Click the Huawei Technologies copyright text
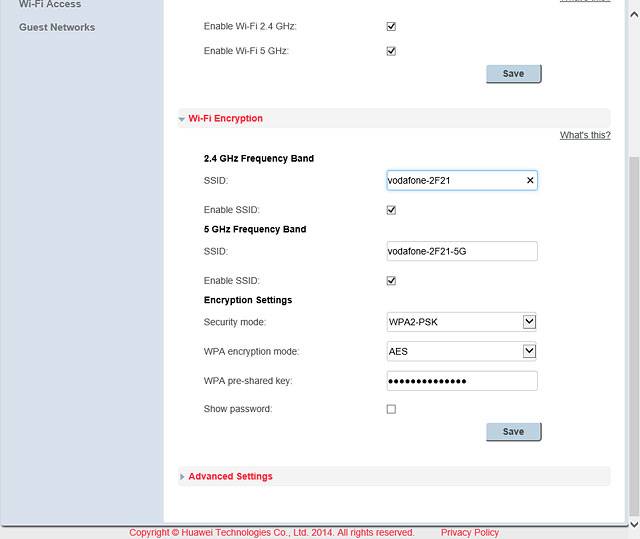Image resolution: width=640 pixels, height=539 pixels. pyautogui.click(x=272, y=532)
